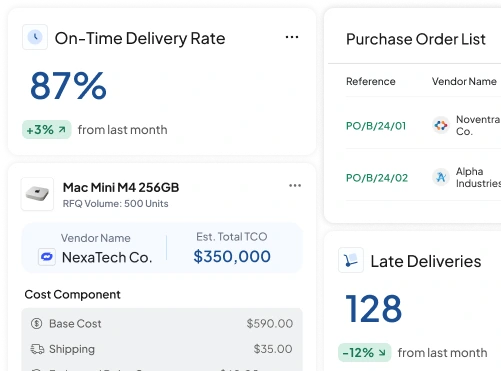The width and height of the screenshot is (501, 371).
Task: Click the Mac Mini M4 256GB title
Action: click(x=121, y=187)
